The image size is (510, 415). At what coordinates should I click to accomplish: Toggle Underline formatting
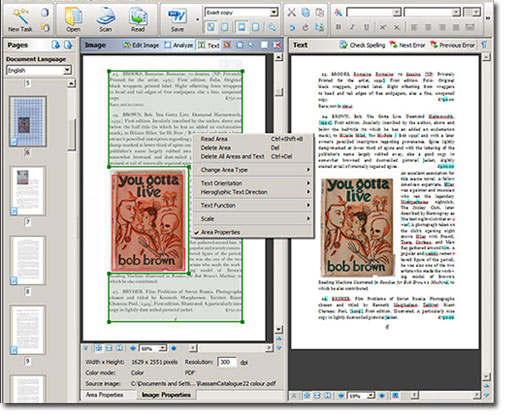366,27
